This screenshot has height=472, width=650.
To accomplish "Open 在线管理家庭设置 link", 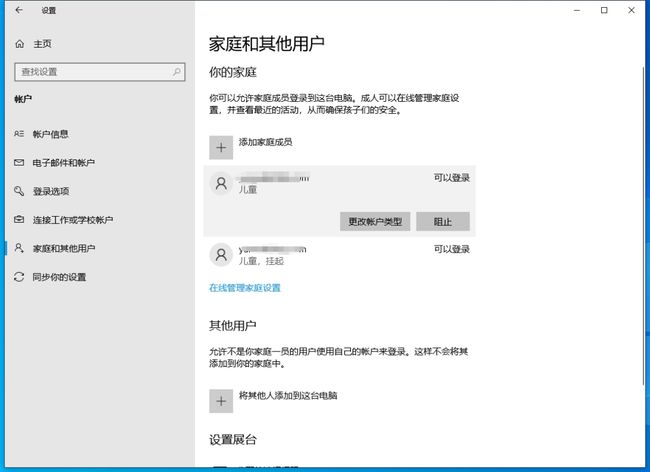I will point(245,288).
